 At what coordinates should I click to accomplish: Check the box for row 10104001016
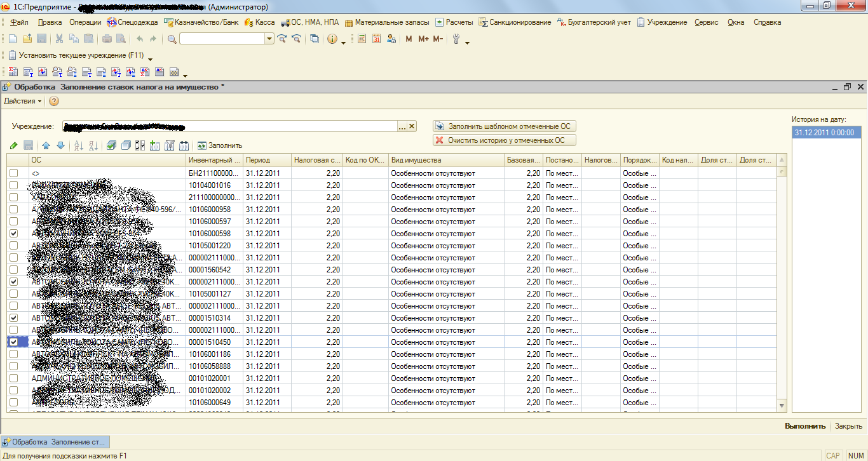13,185
